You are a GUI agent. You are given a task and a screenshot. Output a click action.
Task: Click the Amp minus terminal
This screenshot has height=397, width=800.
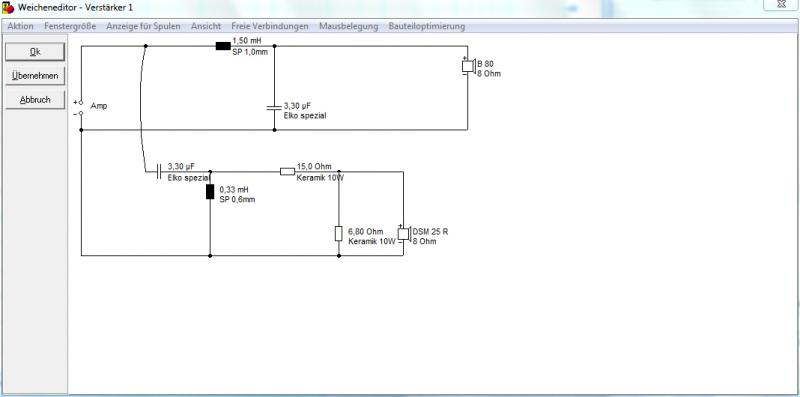81,113
